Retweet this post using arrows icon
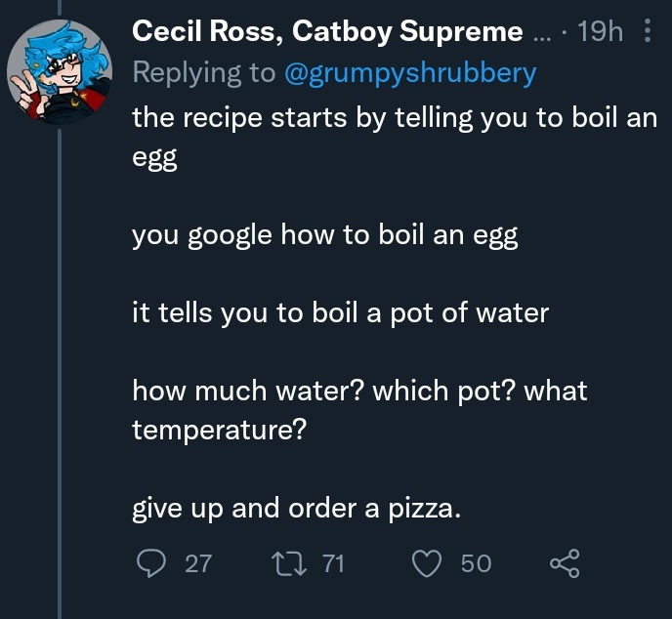This screenshot has width=672, height=619. 289,563
